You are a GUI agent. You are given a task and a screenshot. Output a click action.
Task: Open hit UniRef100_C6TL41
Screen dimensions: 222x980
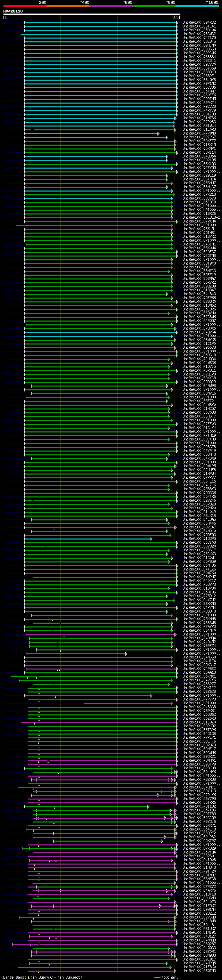(199, 26)
